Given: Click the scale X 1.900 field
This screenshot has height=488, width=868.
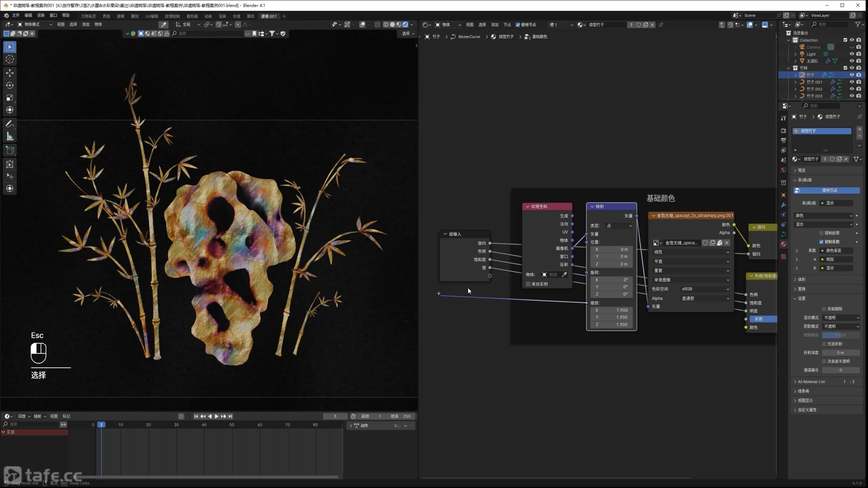Looking at the screenshot, I should tap(611, 310).
